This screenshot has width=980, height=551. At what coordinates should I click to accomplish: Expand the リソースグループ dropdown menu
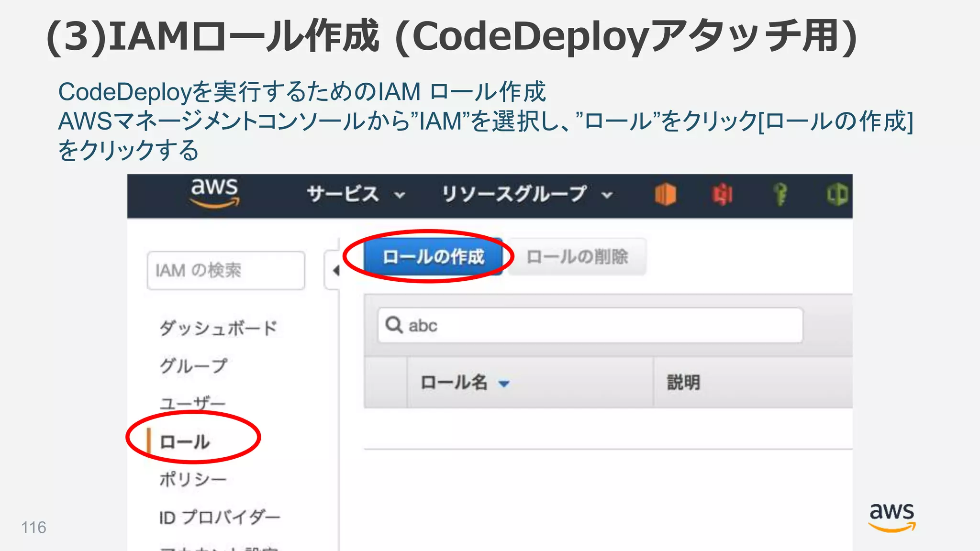(x=527, y=195)
